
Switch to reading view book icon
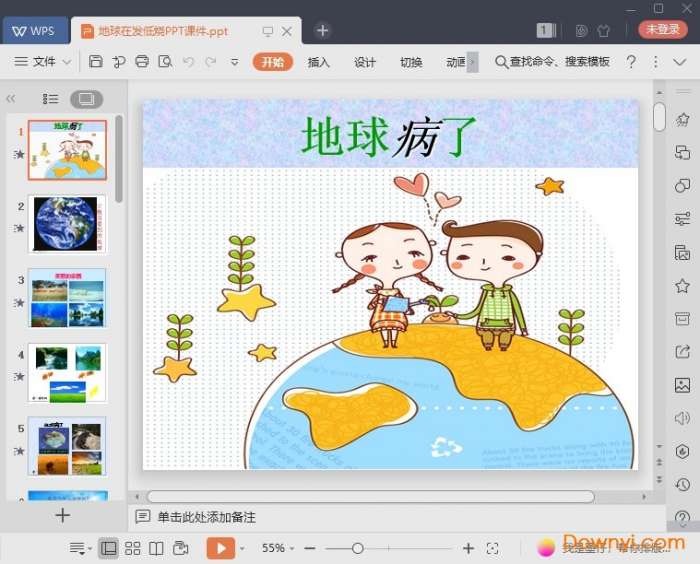[x=156, y=548]
